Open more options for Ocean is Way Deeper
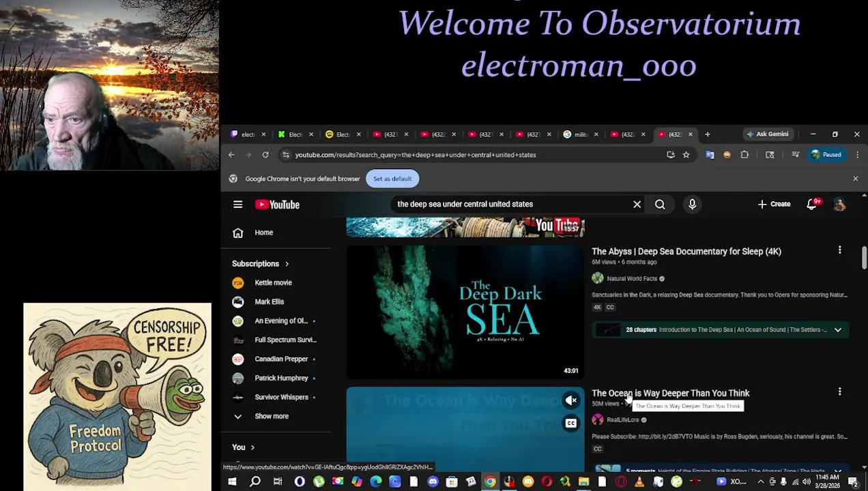 [x=839, y=392]
